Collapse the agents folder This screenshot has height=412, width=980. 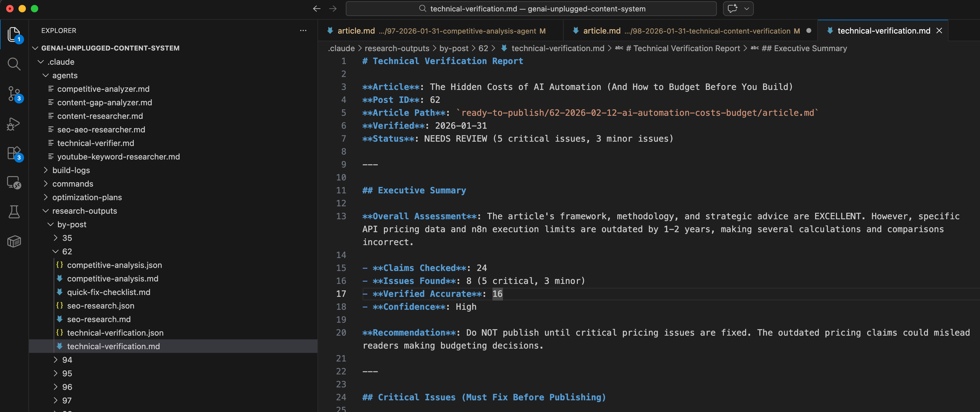[x=65, y=75]
